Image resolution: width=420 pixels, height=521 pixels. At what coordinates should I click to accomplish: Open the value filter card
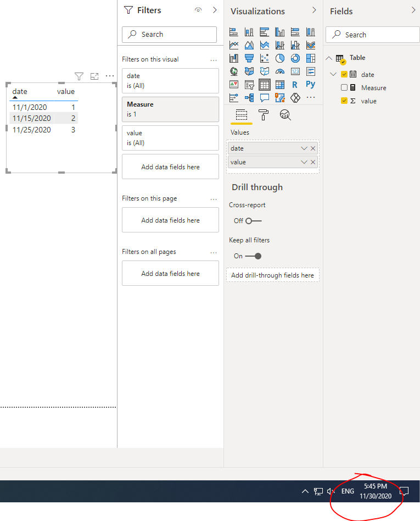[170, 138]
